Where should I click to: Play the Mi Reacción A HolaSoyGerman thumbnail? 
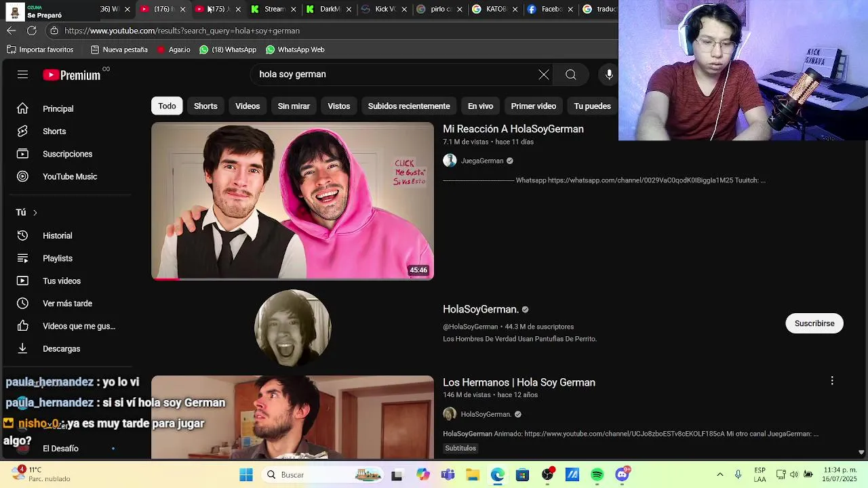(x=292, y=201)
